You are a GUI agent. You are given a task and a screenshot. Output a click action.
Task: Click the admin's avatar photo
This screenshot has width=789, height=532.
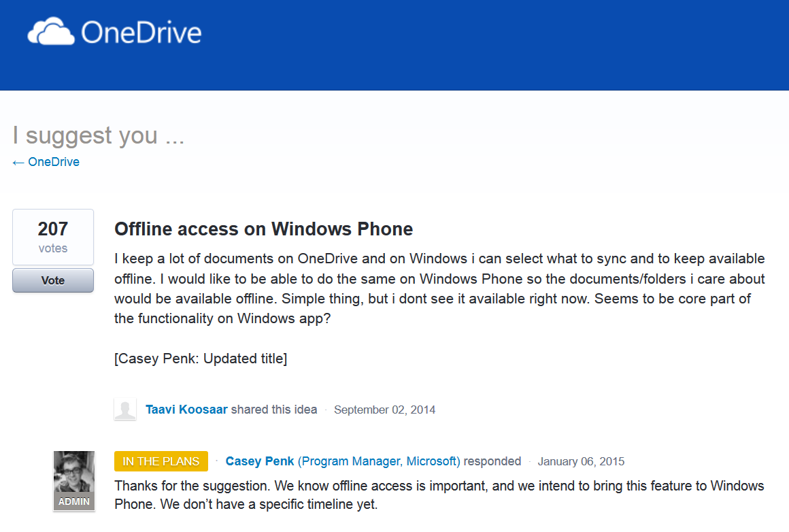click(74, 471)
